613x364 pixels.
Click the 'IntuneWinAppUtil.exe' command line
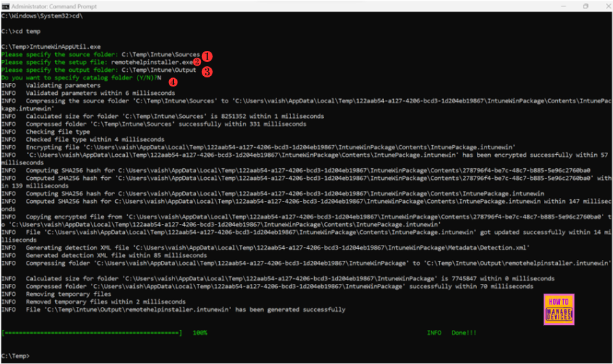point(51,46)
